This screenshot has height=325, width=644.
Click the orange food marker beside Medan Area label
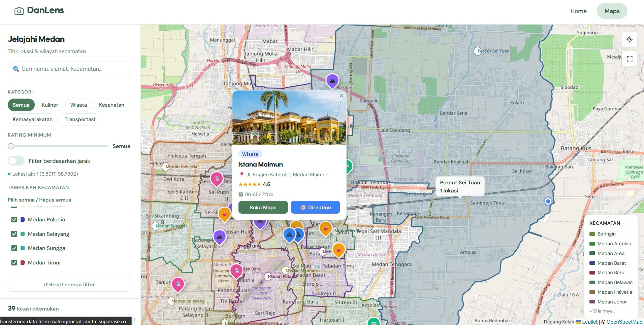pyautogui.click(x=326, y=229)
